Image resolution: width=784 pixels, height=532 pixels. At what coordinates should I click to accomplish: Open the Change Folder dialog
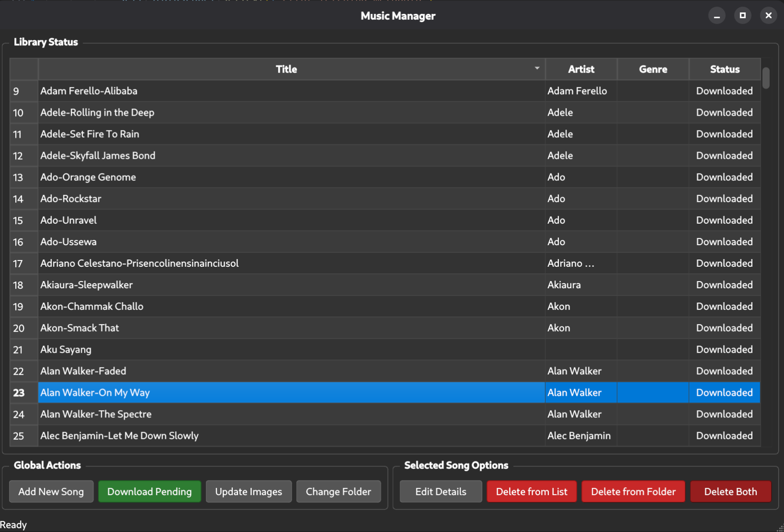pos(338,491)
